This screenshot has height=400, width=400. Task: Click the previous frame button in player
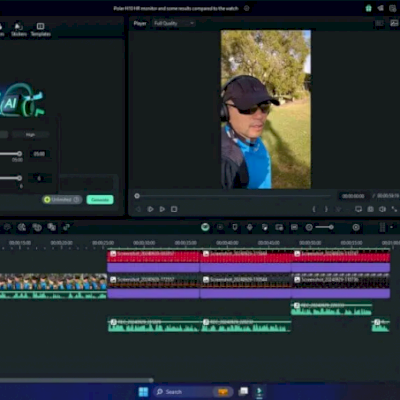coord(138,209)
